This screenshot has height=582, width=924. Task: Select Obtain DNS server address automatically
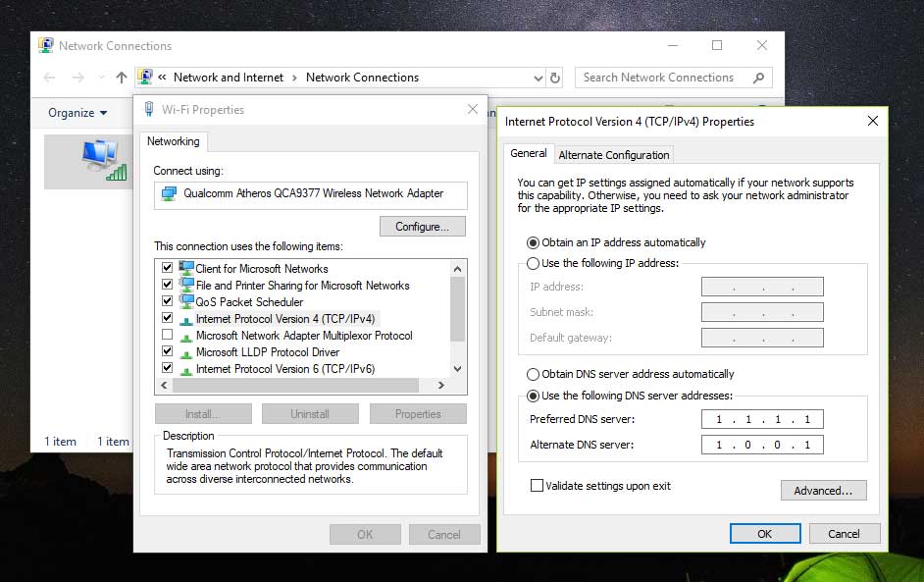pyautogui.click(x=533, y=374)
